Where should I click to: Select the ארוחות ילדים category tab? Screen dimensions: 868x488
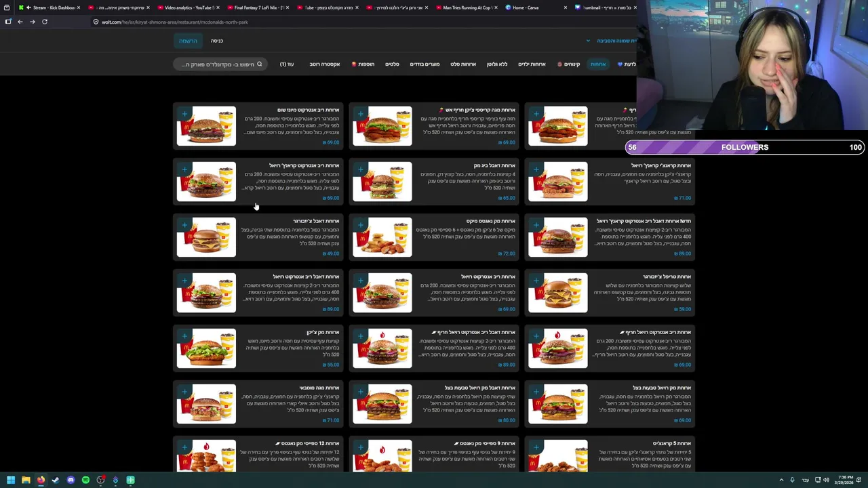point(532,64)
